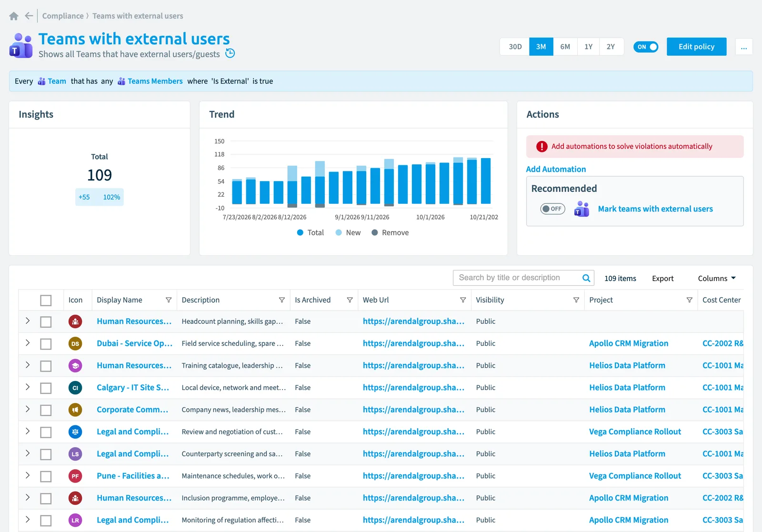This screenshot has width=762, height=532.
Task: Click the history clock icon beside subtitle
Action: (230, 53)
